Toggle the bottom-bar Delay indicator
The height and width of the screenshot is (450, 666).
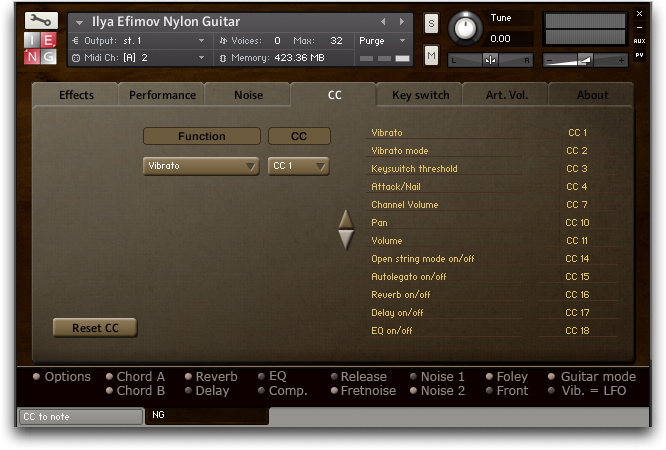(188, 390)
